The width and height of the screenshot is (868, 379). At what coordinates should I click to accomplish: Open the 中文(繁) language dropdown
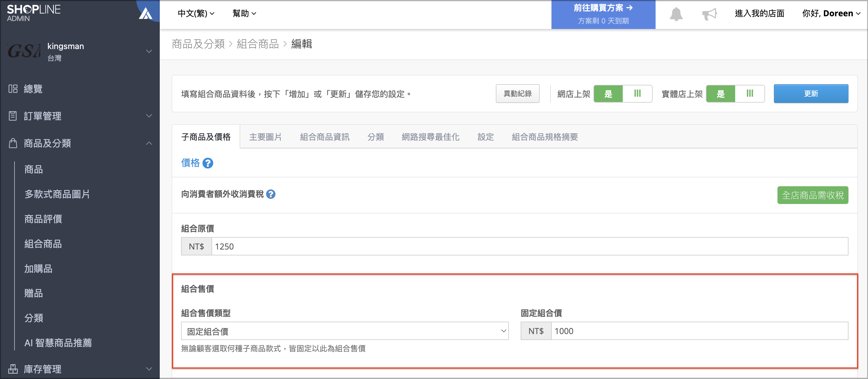(x=196, y=14)
